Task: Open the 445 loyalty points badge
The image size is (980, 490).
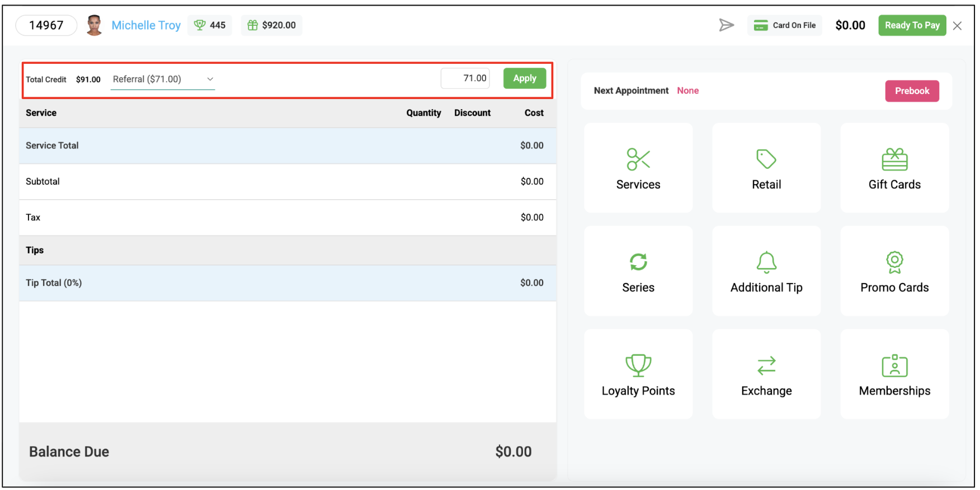Action: [210, 25]
